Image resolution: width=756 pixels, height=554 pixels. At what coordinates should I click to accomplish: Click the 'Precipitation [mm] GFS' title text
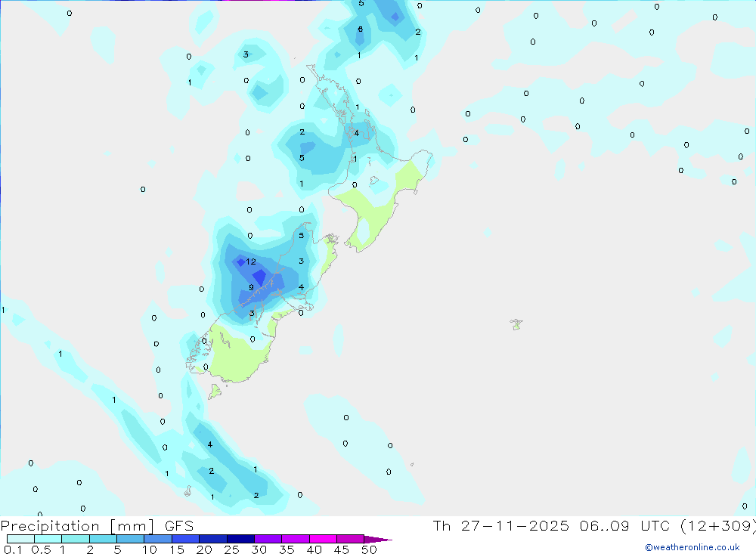coord(97,525)
